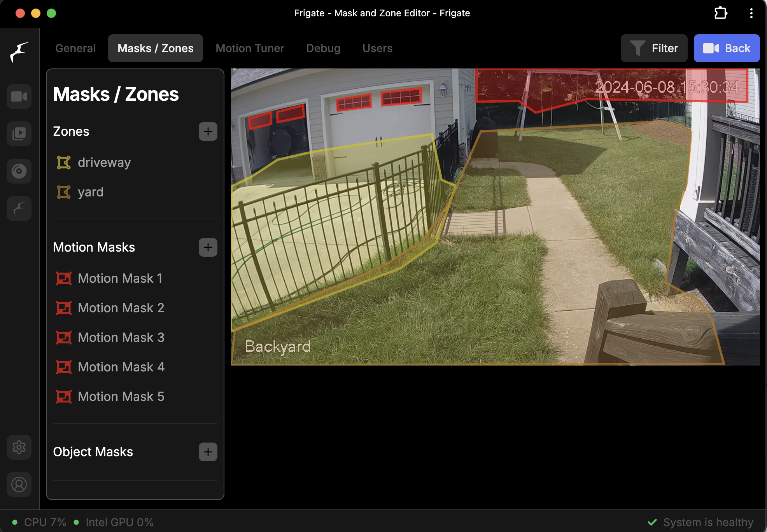Image resolution: width=767 pixels, height=532 pixels.
Task: Switch to the Debug tab
Action: point(323,48)
